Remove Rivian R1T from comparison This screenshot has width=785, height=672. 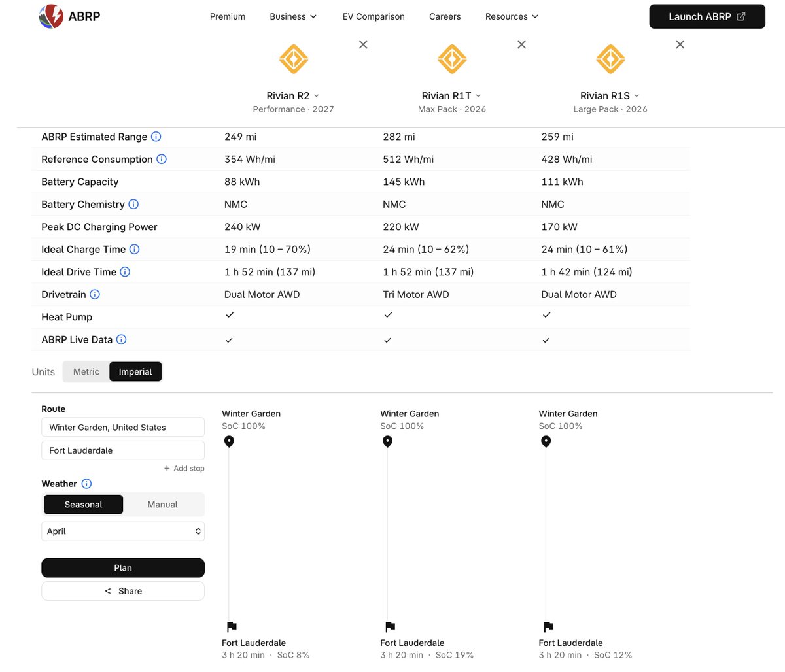[x=521, y=44]
